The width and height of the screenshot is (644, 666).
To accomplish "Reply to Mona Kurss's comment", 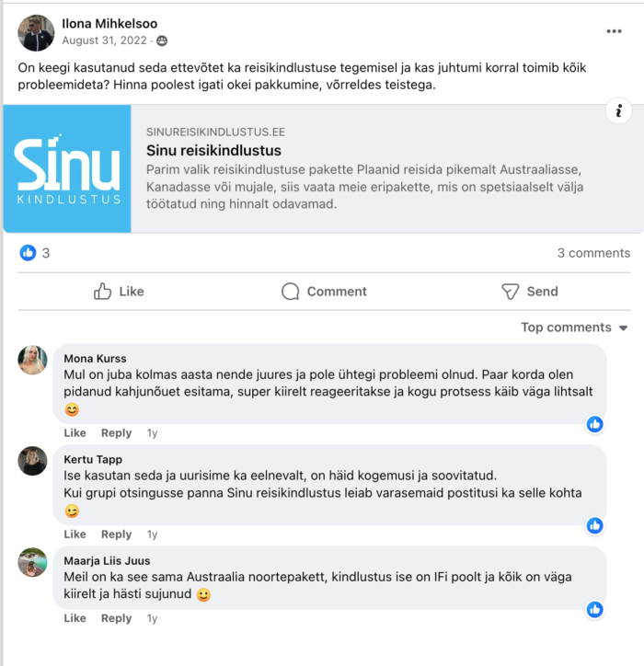I will pos(117,433).
